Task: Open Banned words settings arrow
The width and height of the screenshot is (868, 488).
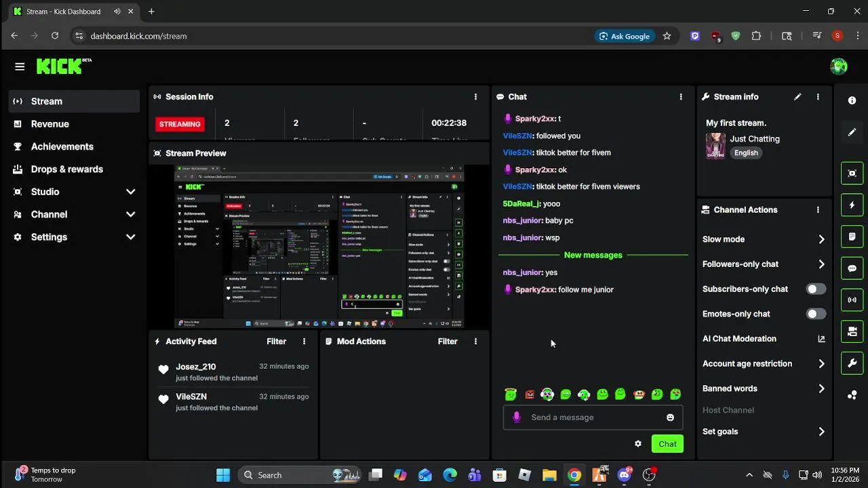Action: tap(821, 389)
